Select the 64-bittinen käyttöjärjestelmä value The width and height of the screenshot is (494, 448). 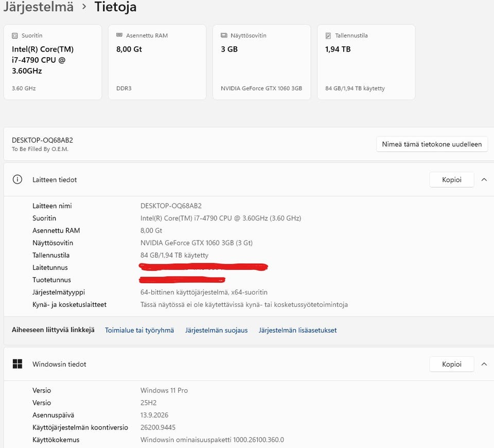(204, 292)
